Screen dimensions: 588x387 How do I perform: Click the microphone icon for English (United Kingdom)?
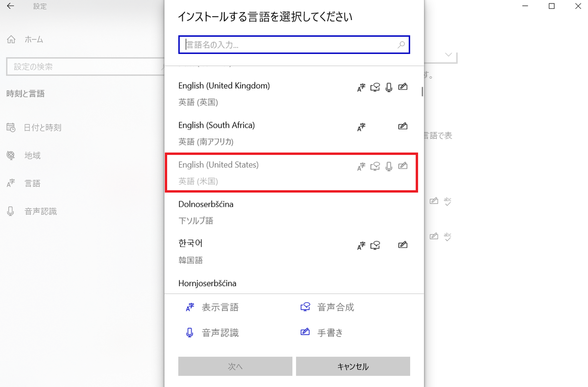tap(389, 87)
